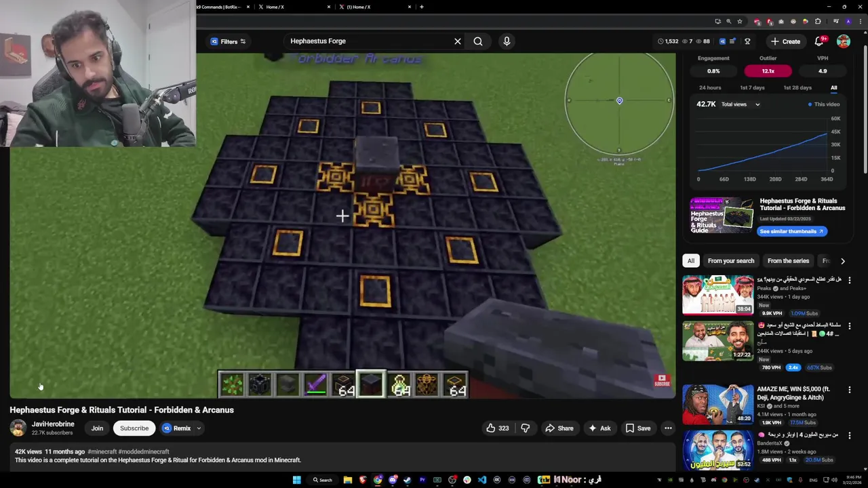Click the 1,532 clock stat
This screenshot has height=488, width=868.
[x=668, y=41]
